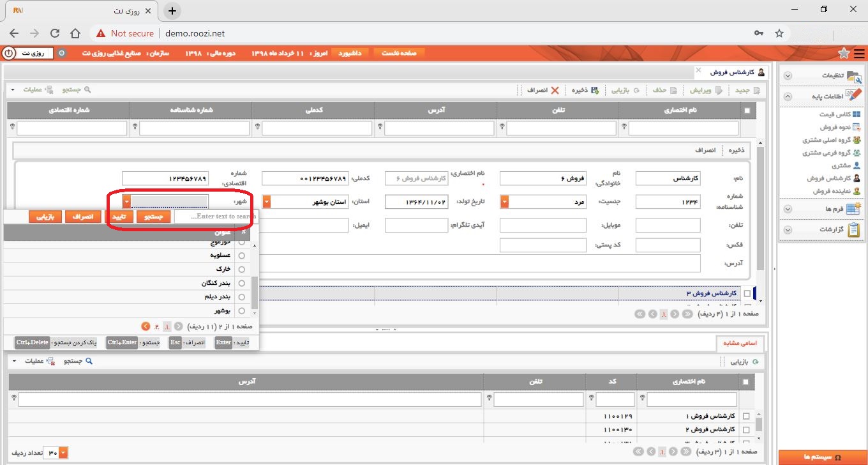Click the بازیابی refresh item in top toolbar
Screen dimensions: 868x465
625,91
